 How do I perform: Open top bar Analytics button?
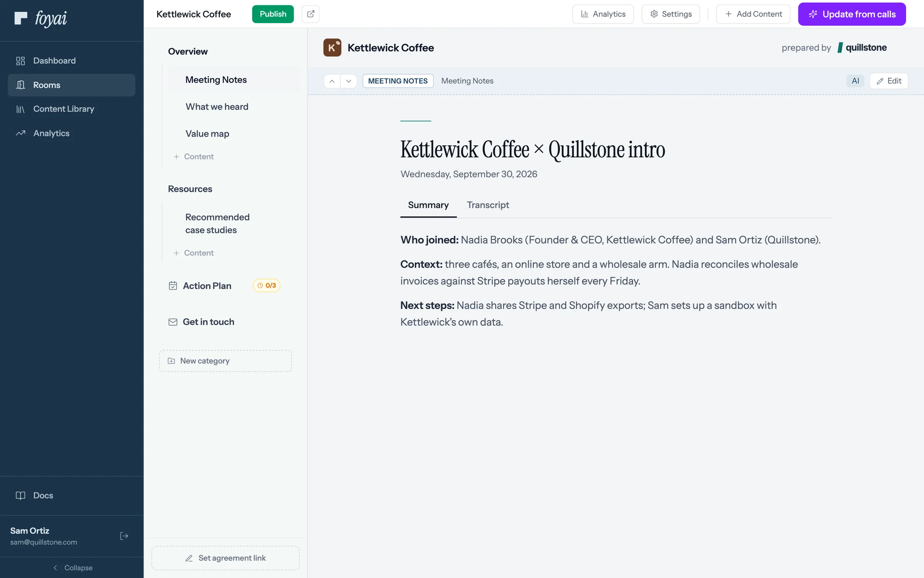click(x=603, y=14)
